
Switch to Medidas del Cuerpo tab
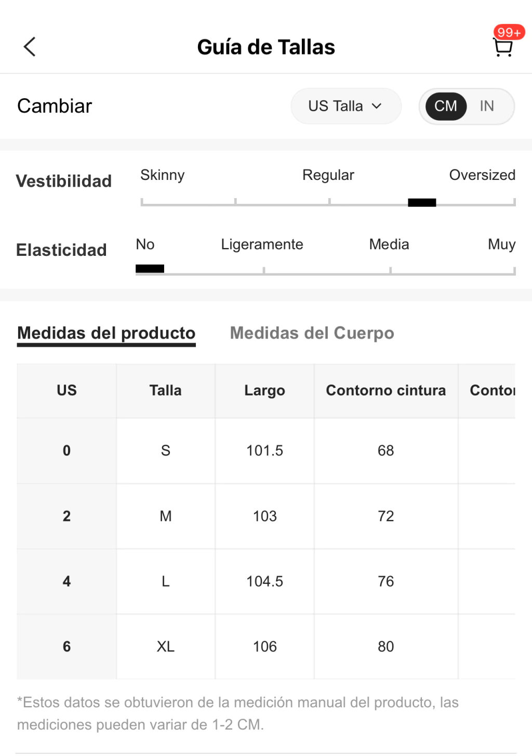click(312, 333)
